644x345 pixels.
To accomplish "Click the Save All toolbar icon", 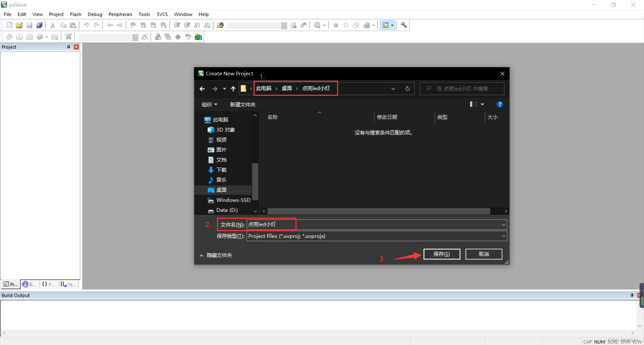I will pos(39,25).
